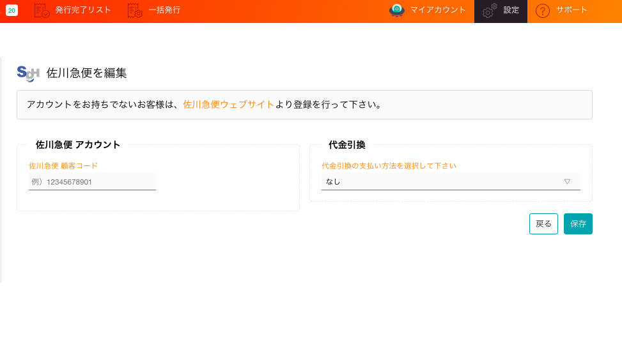Click the 設定 gear icon
This screenshot has width=622, height=364.
[490, 11]
